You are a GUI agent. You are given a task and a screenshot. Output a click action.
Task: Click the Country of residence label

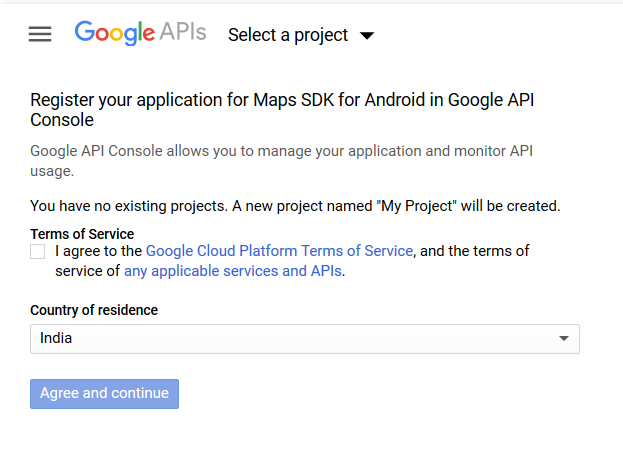[x=94, y=310]
